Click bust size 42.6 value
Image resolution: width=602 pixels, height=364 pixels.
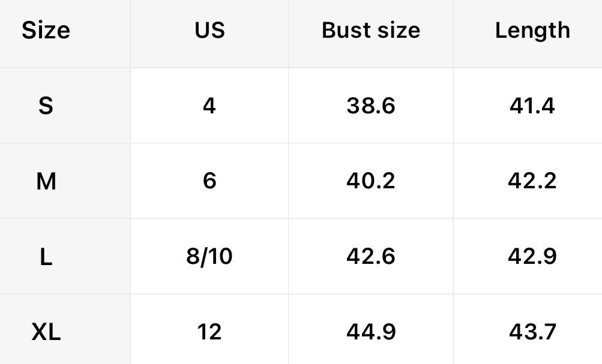pyautogui.click(x=371, y=256)
